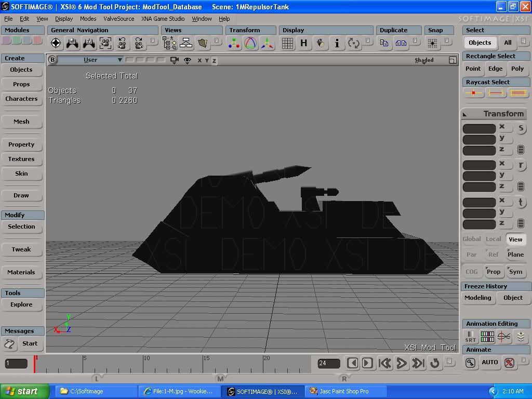Activate the Translate tool icon in Transform
This screenshot has width=532, height=399.
coord(267,43)
